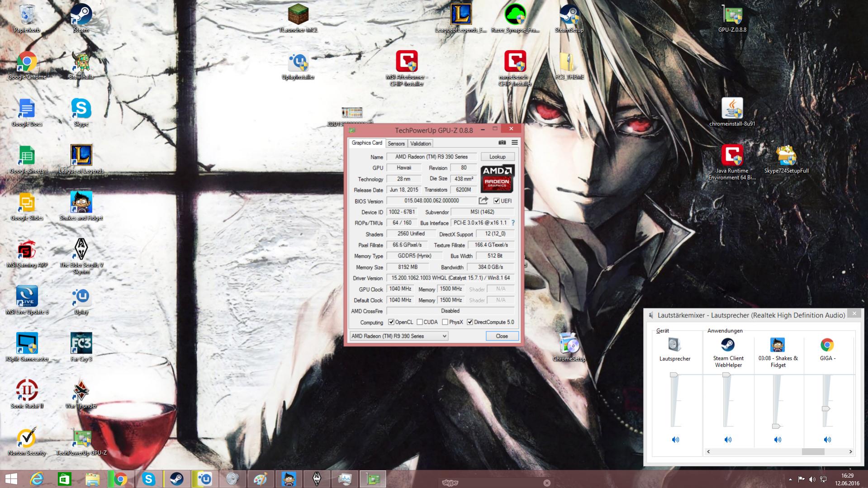The height and width of the screenshot is (488, 868).
Task: Open the Windows Store taskbar icon
Action: click(64, 479)
